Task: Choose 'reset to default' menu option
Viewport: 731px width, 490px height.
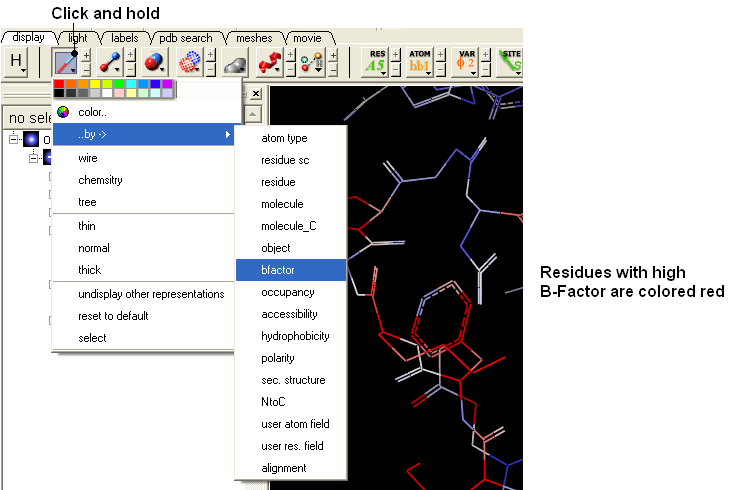Action: tap(113, 316)
